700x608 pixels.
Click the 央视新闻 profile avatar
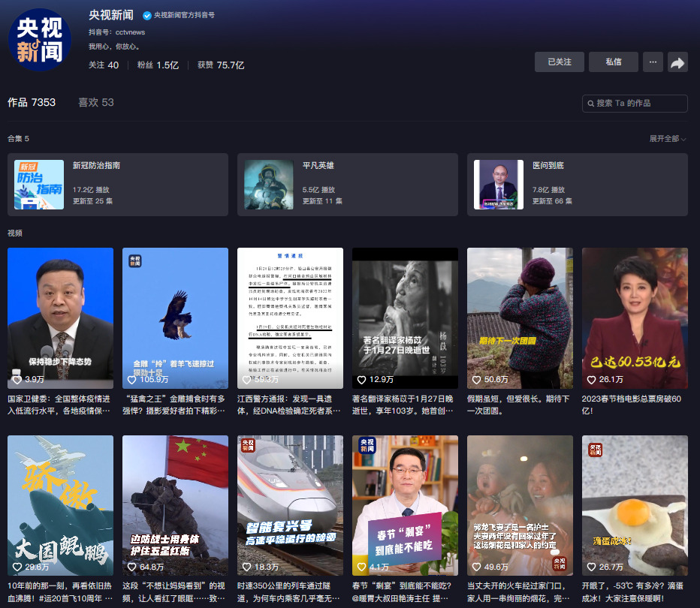point(40,40)
